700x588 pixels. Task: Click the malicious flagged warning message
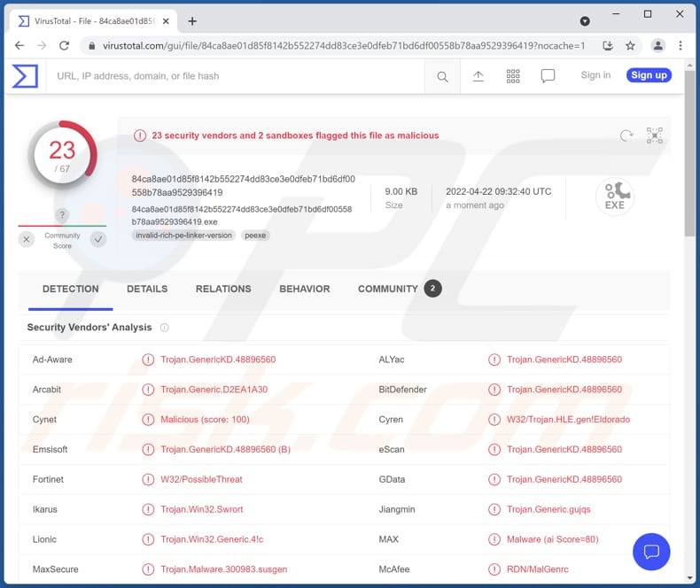pos(295,135)
